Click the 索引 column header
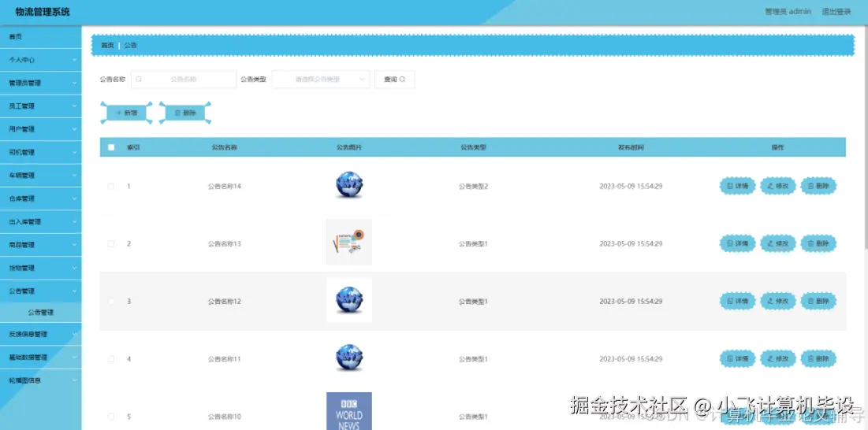The width and height of the screenshot is (868, 430). coord(133,147)
